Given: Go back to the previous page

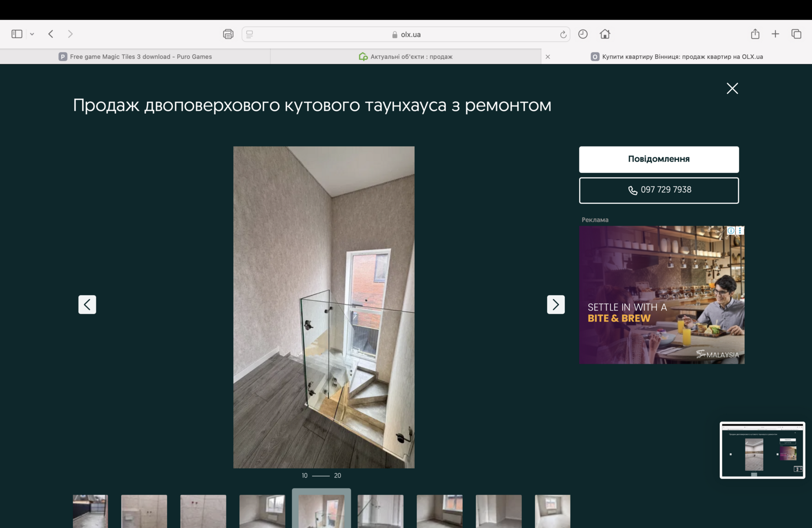Looking at the screenshot, I should click(51, 34).
